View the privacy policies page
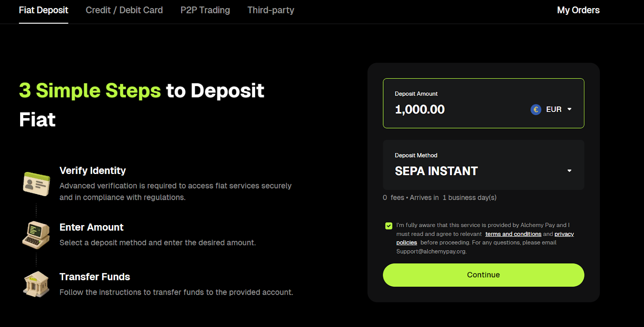 tap(407, 242)
